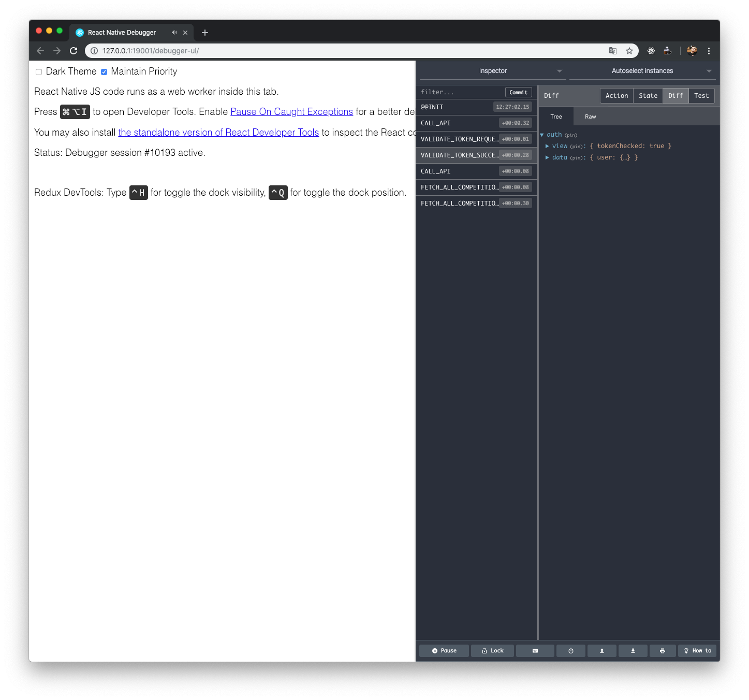Uncheck the Maintain Priority checkbox
Screen dimensions: 749x700
coord(104,72)
